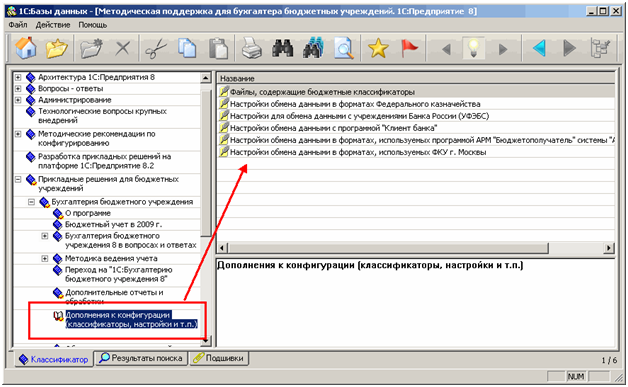Select Дополнительные отчеты и обработки item
Image resolution: width=628 pixels, height=387 pixels.
point(114,296)
